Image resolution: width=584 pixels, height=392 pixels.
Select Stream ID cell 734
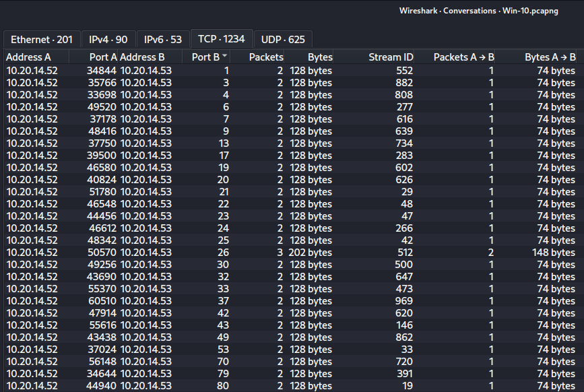point(404,143)
